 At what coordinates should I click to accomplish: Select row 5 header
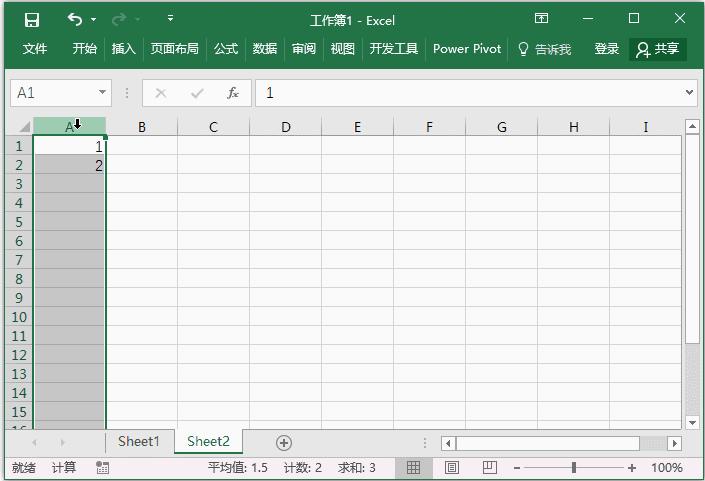(19, 222)
